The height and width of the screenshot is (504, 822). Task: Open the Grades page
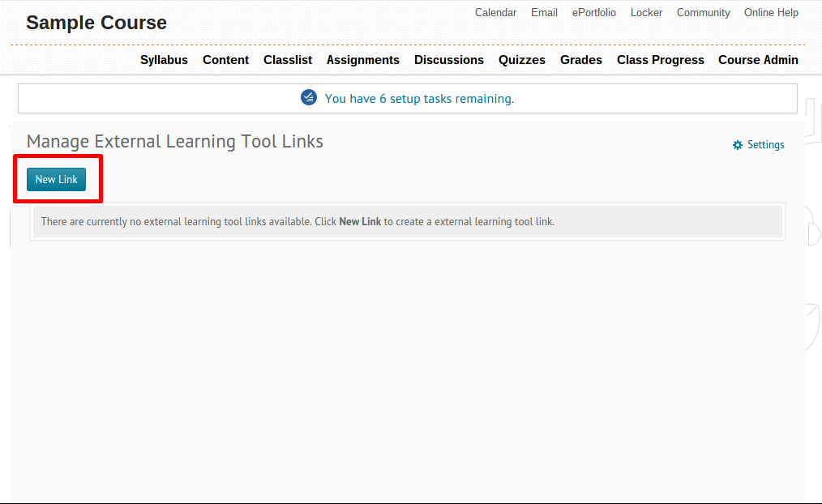581,60
